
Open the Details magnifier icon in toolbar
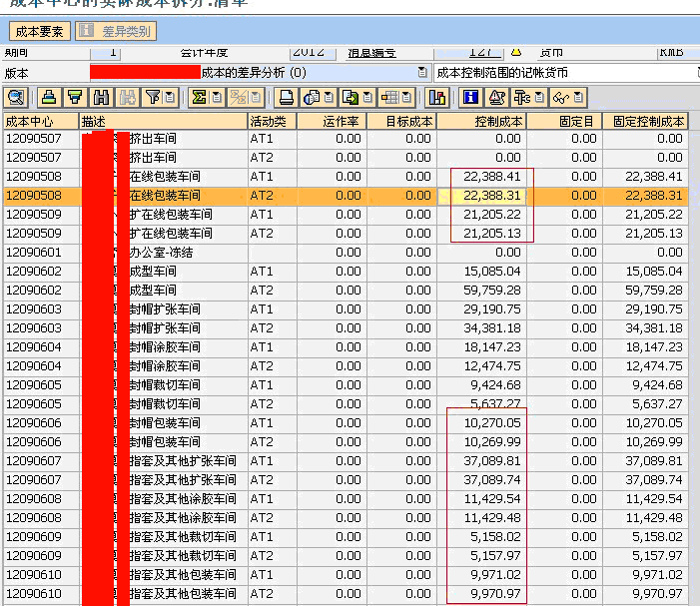point(16,97)
